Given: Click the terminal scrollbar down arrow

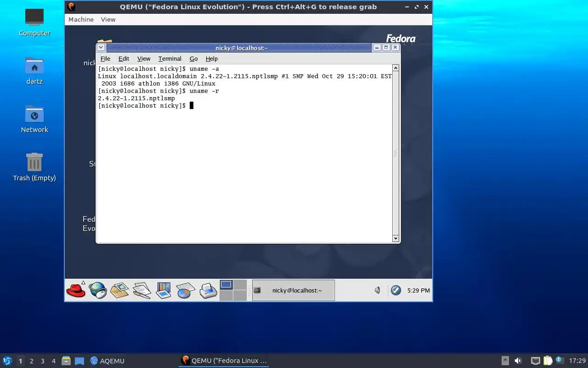Looking at the screenshot, I should pos(396,238).
